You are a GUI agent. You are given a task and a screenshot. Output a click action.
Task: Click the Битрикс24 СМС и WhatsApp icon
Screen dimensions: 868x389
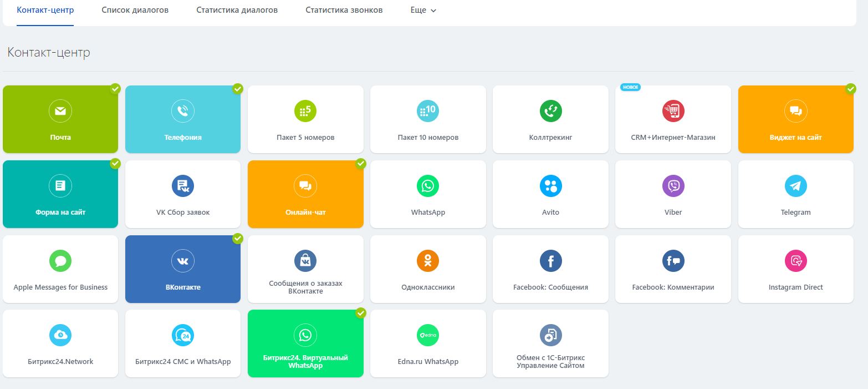(x=183, y=335)
